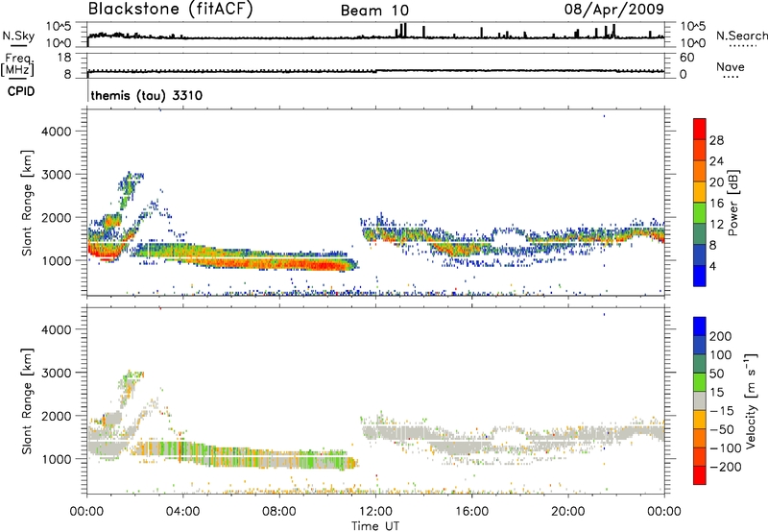
Task: Click the 2000 tick on the power panel
Action: (57, 217)
